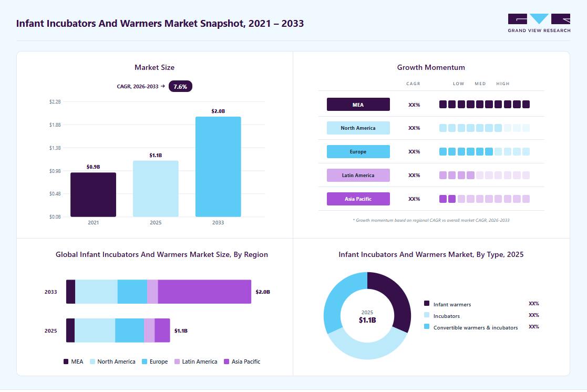Click the 2021 market size bar
This screenshot has width=587, height=392.
pyautogui.click(x=93, y=195)
